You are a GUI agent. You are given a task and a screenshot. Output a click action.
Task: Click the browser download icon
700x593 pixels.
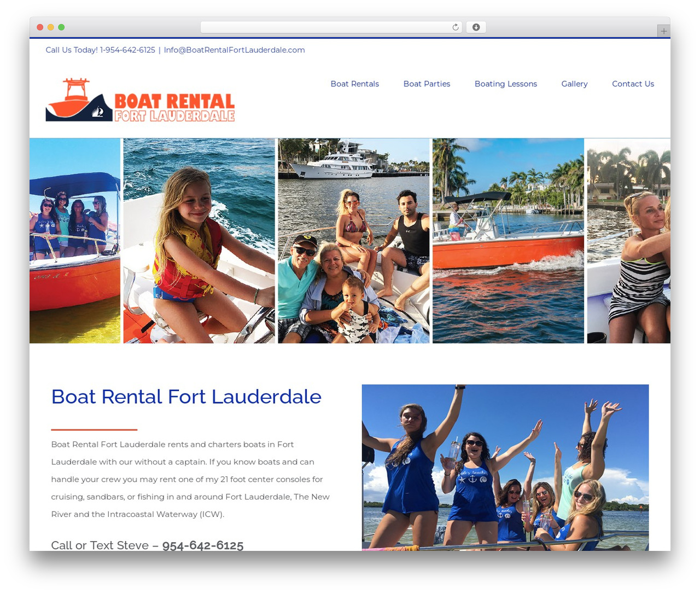click(476, 27)
